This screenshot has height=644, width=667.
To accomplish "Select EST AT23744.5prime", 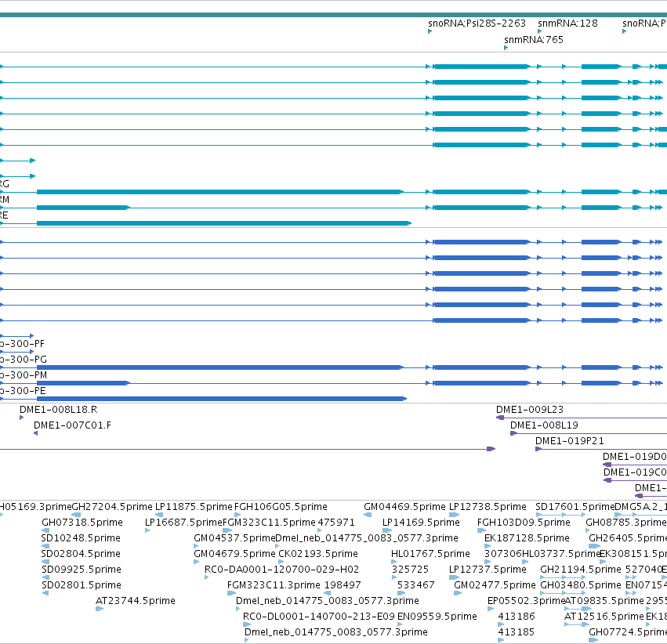I will point(136,601).
